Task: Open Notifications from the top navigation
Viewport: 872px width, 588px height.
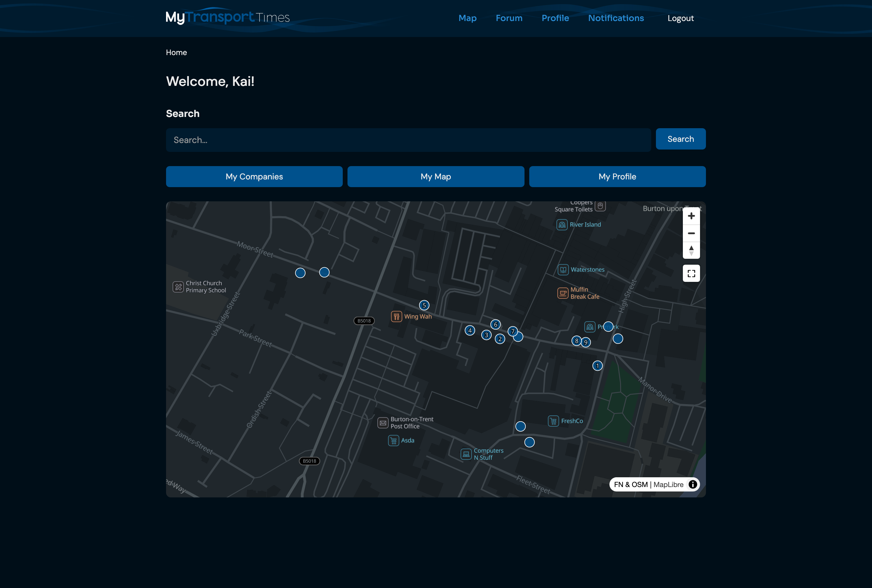Action: point(616,18)
